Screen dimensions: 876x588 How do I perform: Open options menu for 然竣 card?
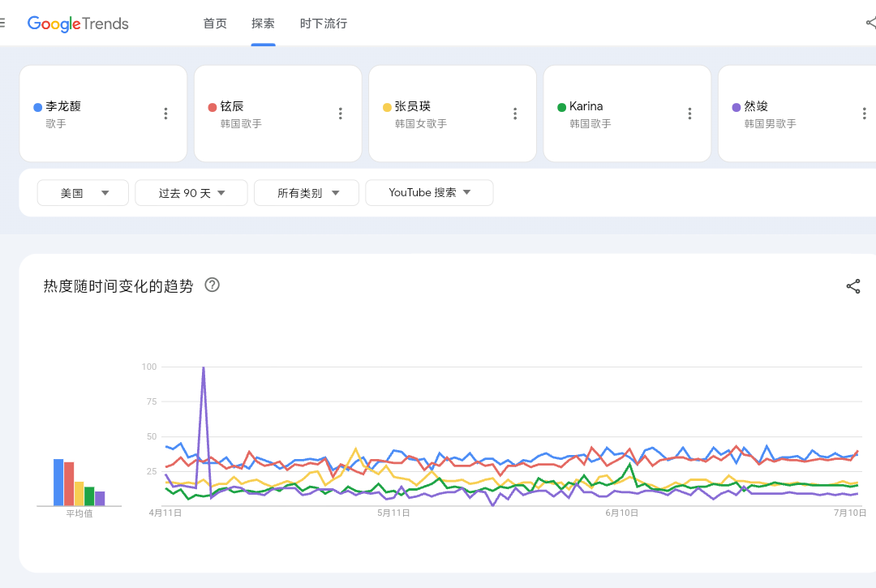pyautogui.click(x=865, y=114)
